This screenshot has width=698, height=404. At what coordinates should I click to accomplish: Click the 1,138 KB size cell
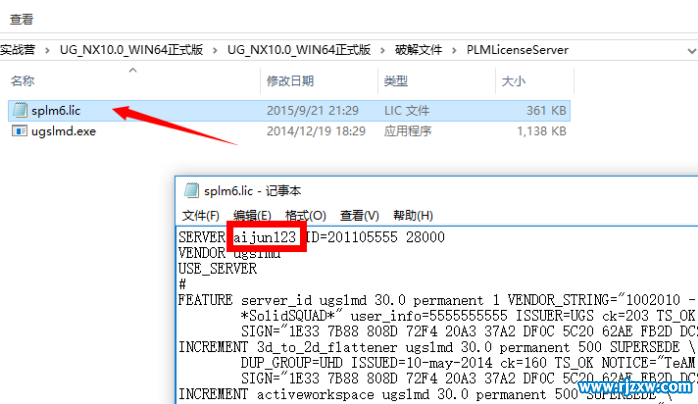tap(541, 131)
